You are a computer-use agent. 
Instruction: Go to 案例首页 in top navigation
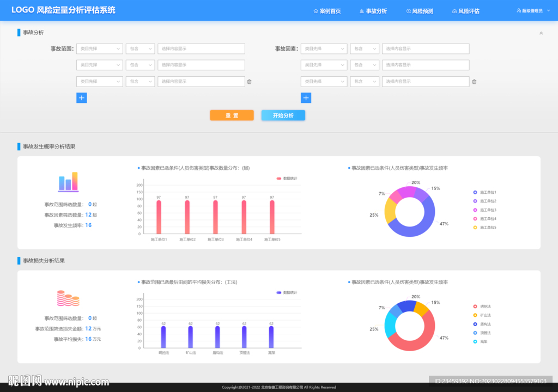coord(327,11)
